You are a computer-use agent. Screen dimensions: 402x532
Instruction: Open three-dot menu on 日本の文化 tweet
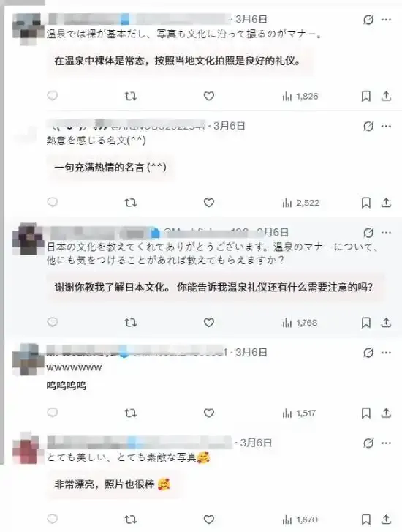coord(386,233)
